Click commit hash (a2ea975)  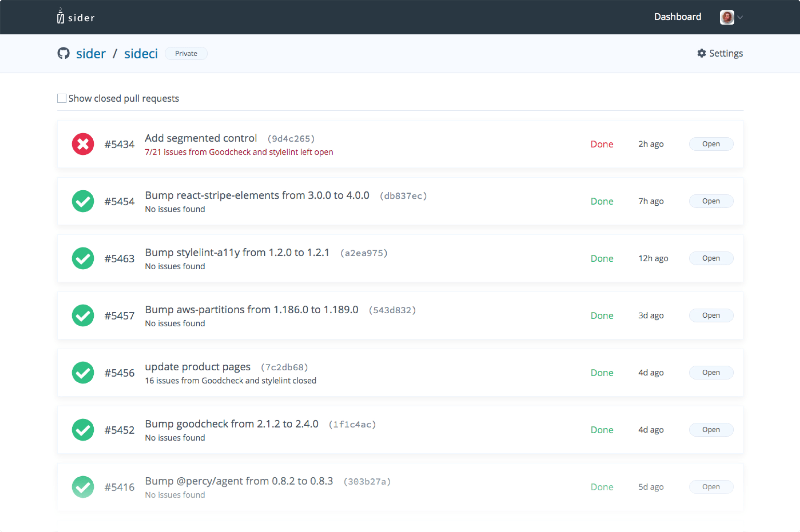(x=364, y=253)
